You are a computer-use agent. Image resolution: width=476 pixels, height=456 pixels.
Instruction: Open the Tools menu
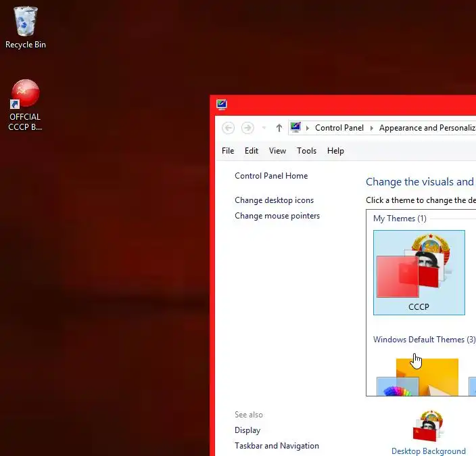(x=306, y=151)
